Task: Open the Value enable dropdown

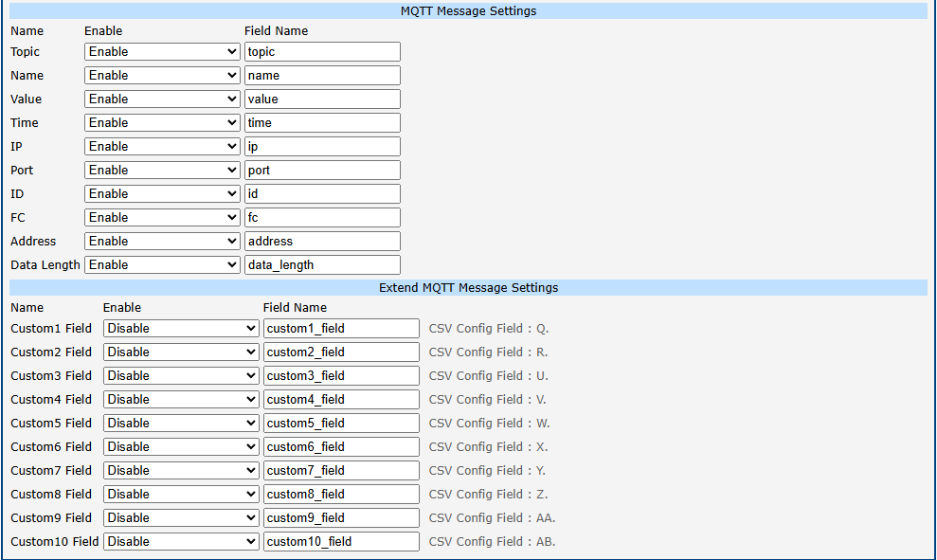Action: 162,99
